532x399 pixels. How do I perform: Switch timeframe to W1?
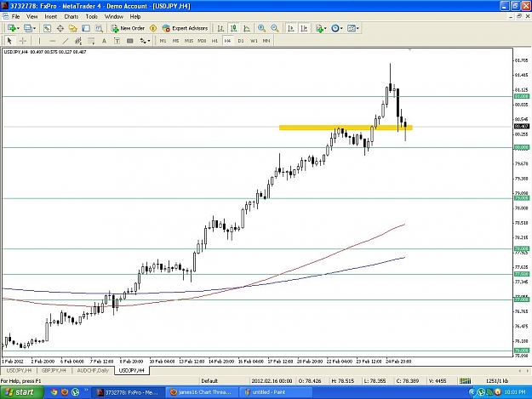click(254, 41)
